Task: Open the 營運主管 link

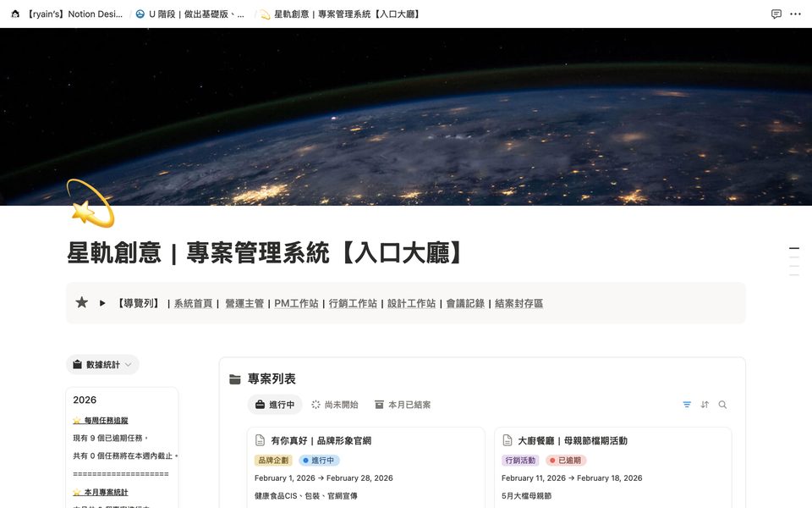Action: pos(244,303)
